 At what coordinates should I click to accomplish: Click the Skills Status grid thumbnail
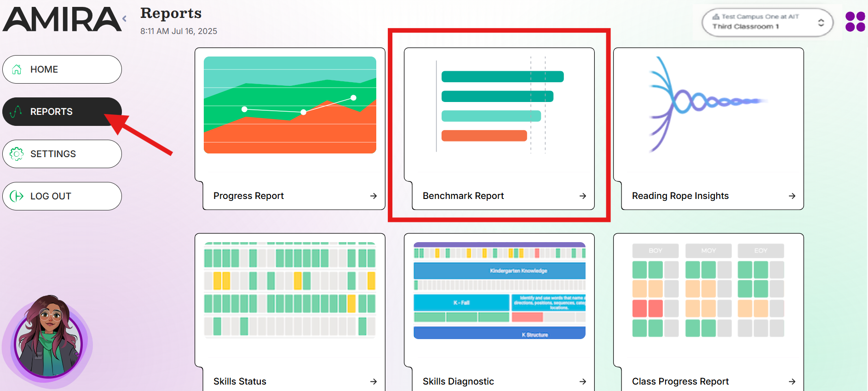click(290, 290)
